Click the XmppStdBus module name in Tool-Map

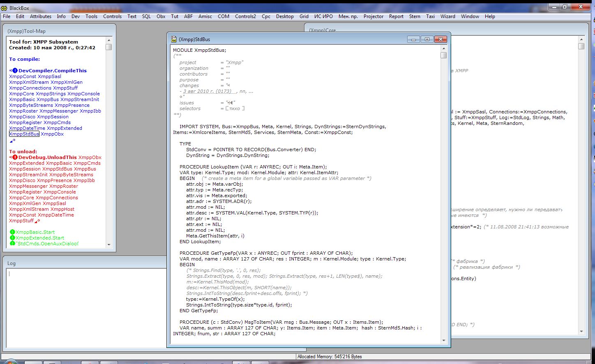click(x=24, y=134)
